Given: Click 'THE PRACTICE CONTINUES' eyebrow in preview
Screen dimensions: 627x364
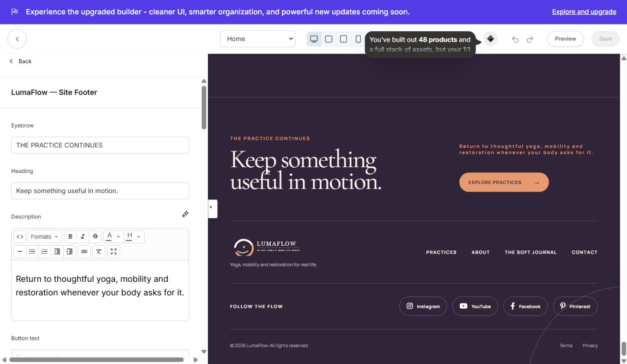Looking at the screenshot, I should (x=270, y=138).
